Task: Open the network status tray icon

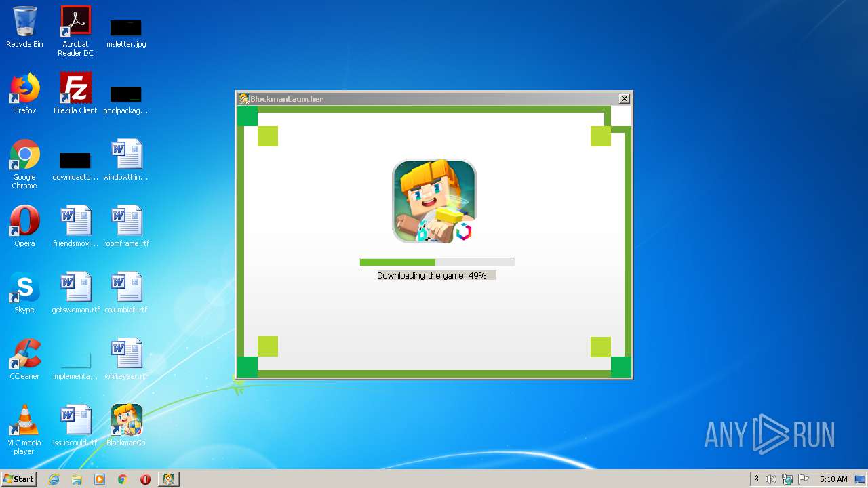Action: (787, 479)
